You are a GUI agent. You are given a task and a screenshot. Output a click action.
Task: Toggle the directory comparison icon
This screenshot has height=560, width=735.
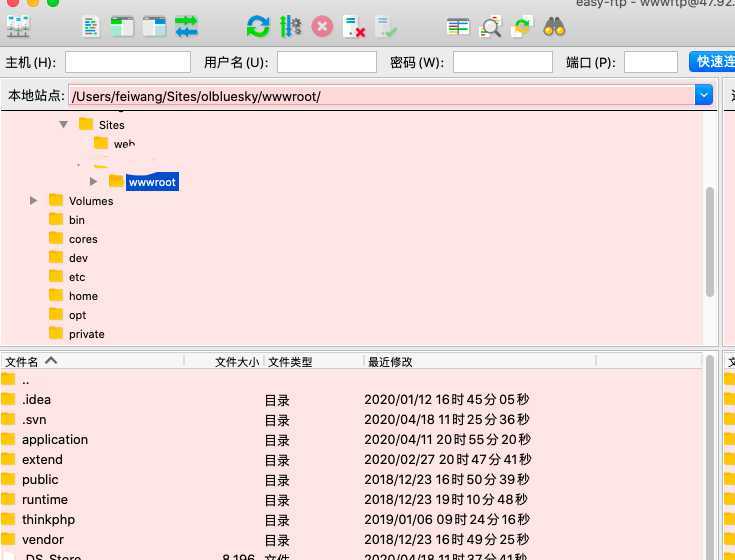490,27
